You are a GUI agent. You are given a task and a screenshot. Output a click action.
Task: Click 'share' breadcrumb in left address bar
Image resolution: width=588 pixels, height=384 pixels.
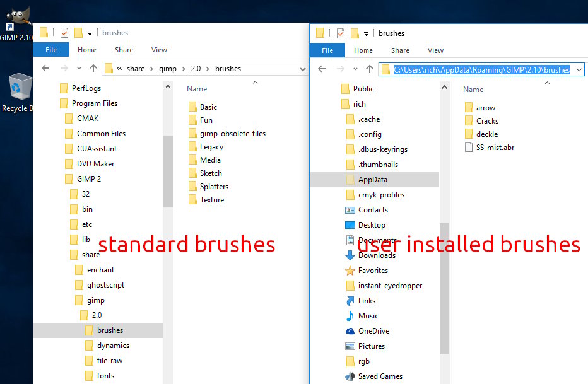click(x=136, y=69)
